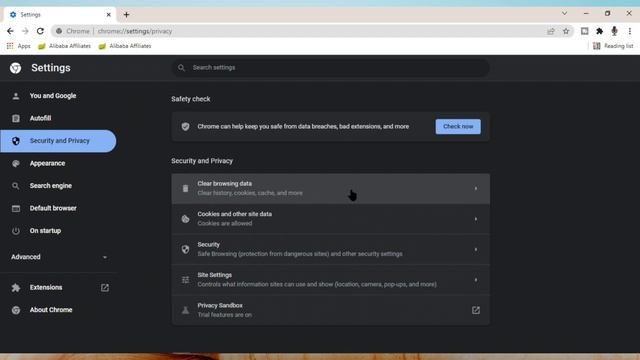Click the flask icon for Privacy Sandbox

point(185,310)
